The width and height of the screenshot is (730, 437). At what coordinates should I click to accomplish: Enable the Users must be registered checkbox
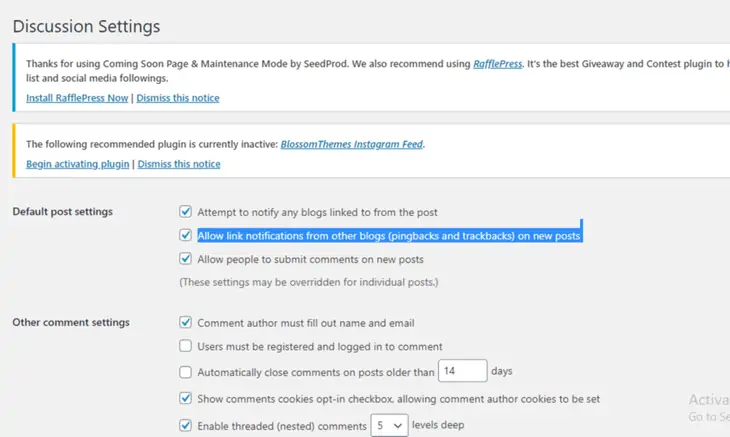185,346
